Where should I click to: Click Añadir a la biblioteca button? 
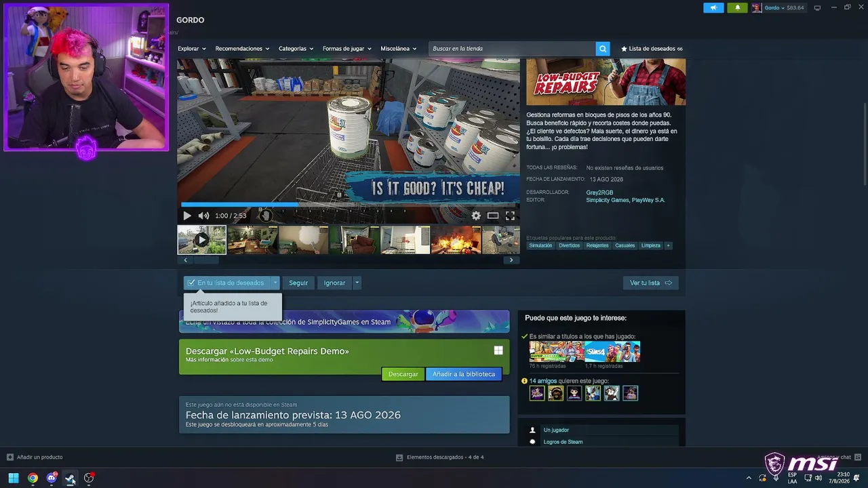pyautogui.click(x=464, y=374)
